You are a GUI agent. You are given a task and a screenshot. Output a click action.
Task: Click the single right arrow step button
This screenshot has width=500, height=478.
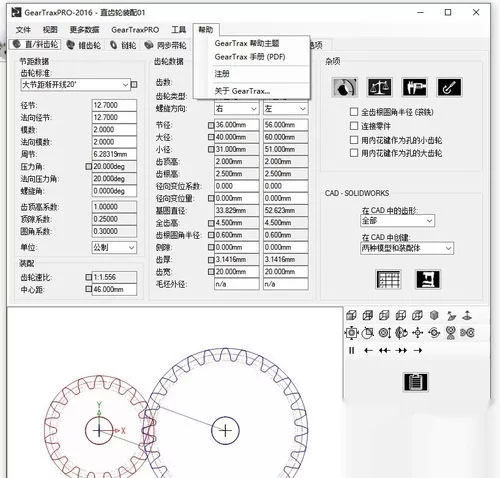(418, 350)
